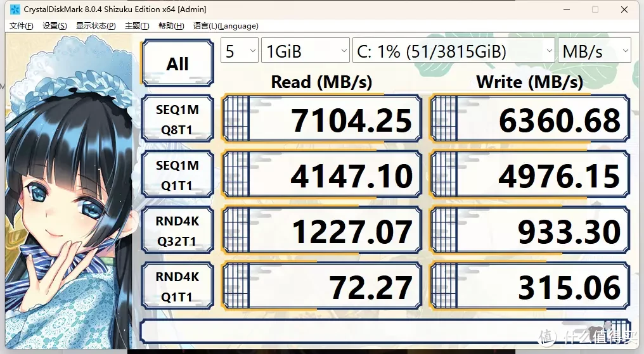Image resolution: width=644 pixels, height=354 pixels.
Task: Click the Write (MB/s) column header
Action: click(x=529, y=82)
